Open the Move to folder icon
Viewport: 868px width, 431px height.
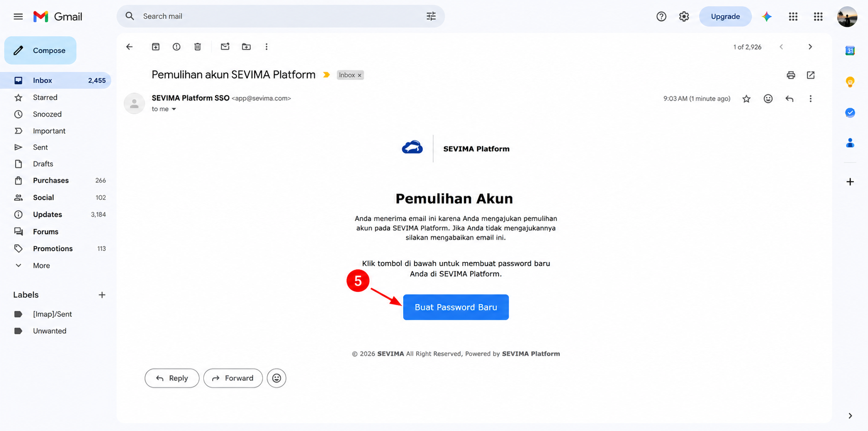point(246,47)
